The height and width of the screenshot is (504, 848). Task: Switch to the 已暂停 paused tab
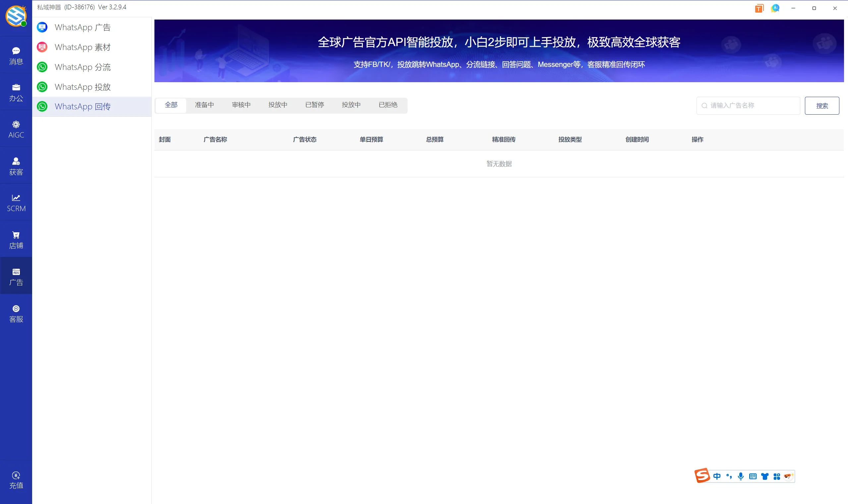coord(314,105)
